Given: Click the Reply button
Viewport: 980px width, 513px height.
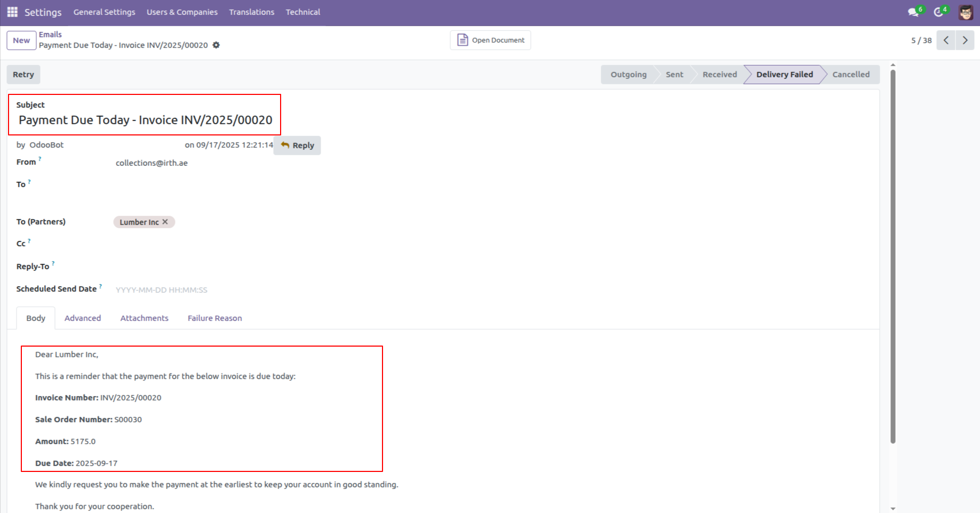Looking at the screenshot, I should [x=297, y=146].
